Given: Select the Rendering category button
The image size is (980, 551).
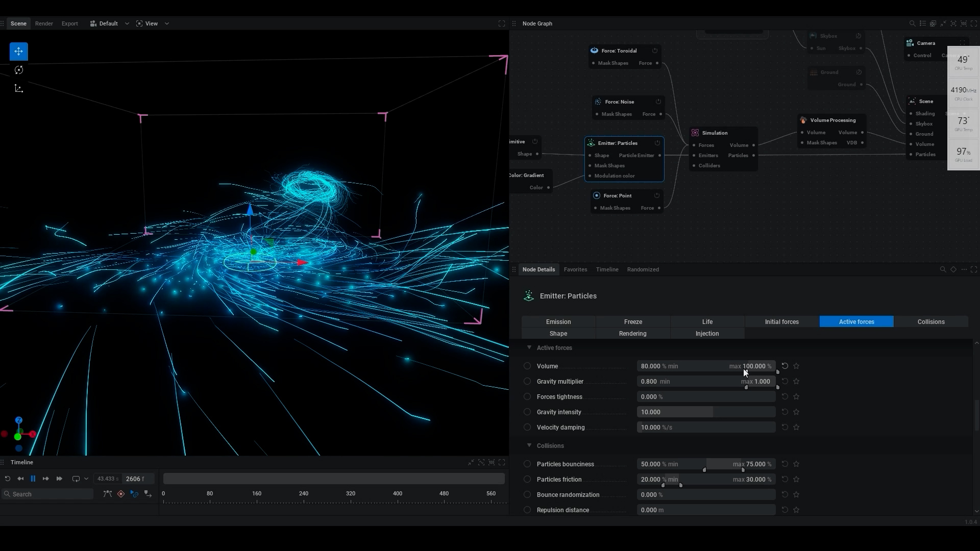Looking at the screenshot, I should (633, 334).
